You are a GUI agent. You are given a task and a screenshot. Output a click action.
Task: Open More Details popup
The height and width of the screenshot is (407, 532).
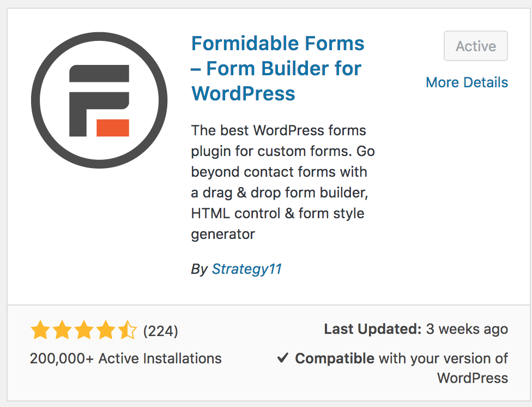[x=467, y=82]
